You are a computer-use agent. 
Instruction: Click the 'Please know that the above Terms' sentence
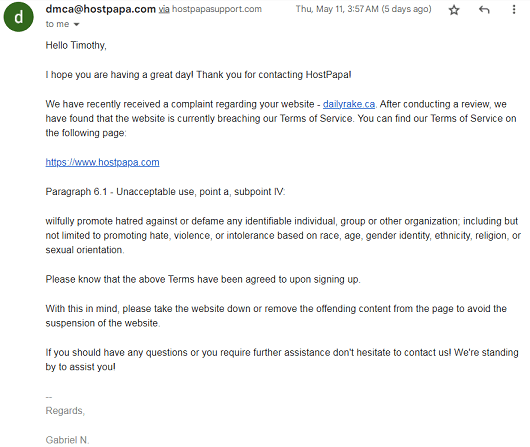203,280
